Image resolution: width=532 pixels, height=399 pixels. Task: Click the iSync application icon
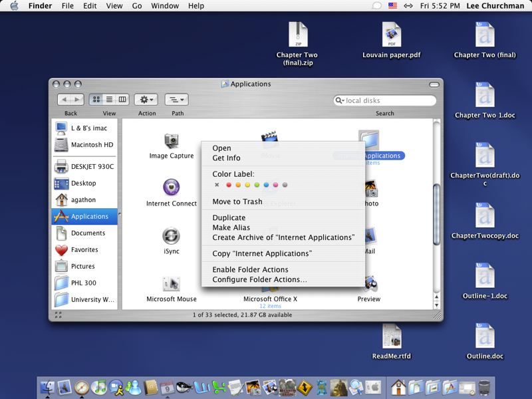[172, 236]
